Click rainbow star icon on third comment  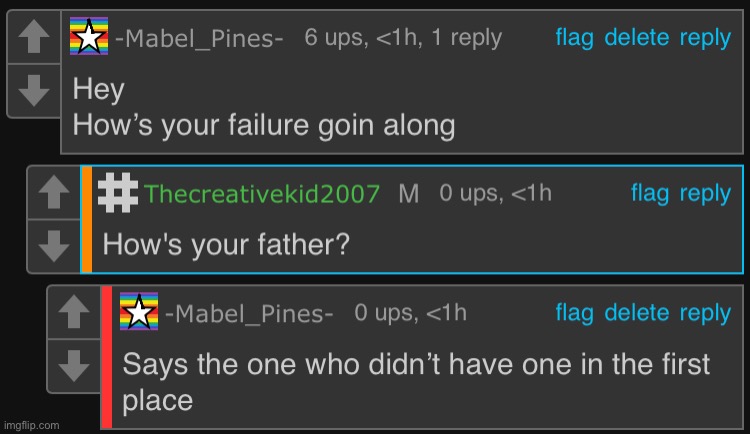click(x=139, y=312)
